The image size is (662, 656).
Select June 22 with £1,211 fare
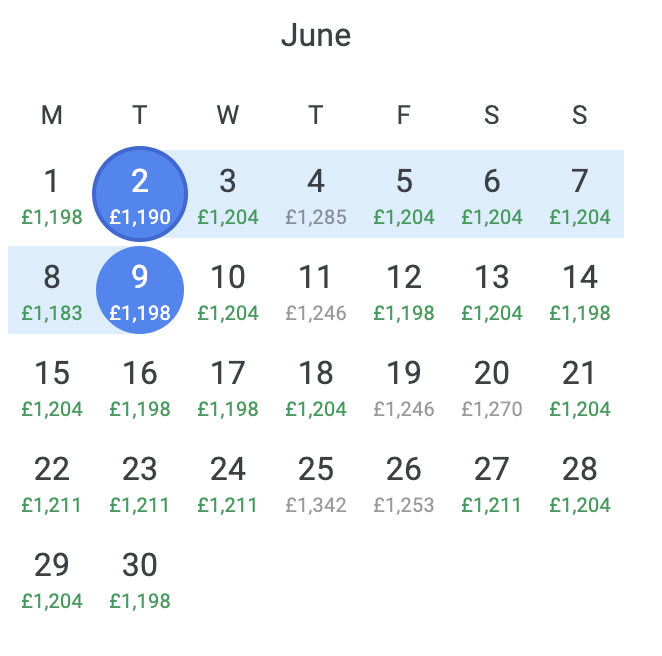coord(52,482)
